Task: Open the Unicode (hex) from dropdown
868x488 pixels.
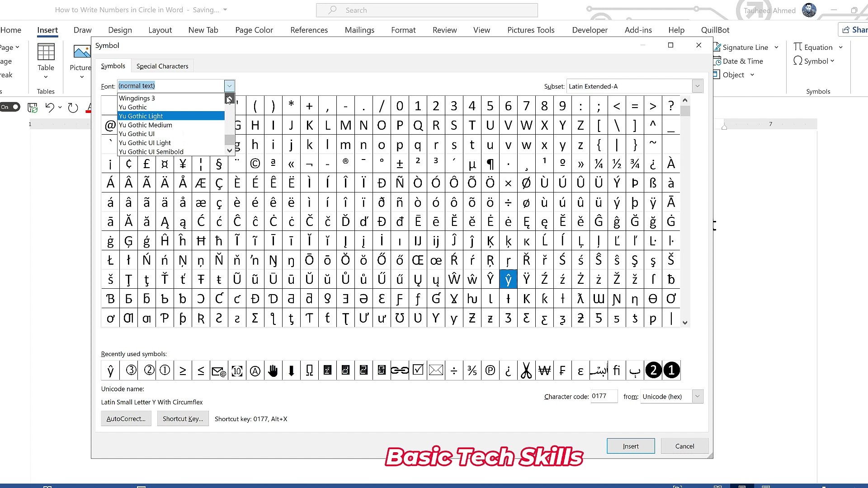Action: (697, 397)
